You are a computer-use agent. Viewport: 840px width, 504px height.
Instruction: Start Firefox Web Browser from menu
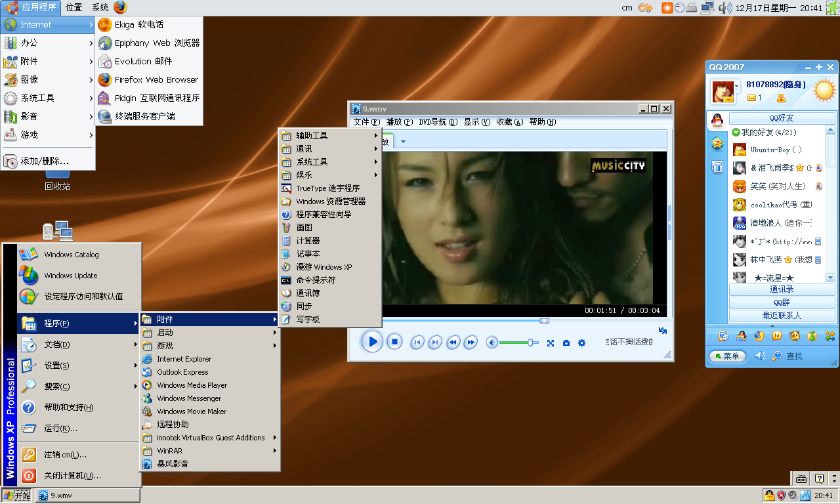pyautogui.click(x=150, y=79)
